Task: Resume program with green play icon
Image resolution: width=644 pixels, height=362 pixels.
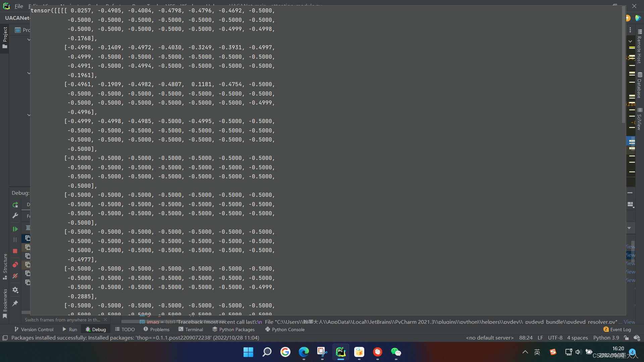Action: [x=15, y=229]
